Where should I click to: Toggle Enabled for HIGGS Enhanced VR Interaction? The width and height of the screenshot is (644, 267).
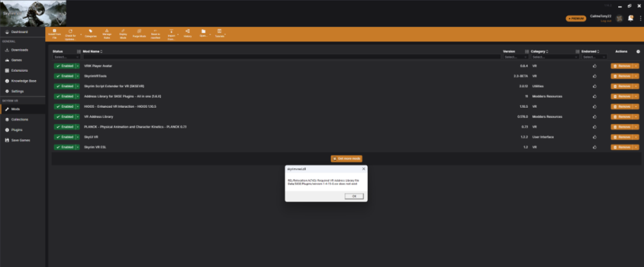(64, 106)
